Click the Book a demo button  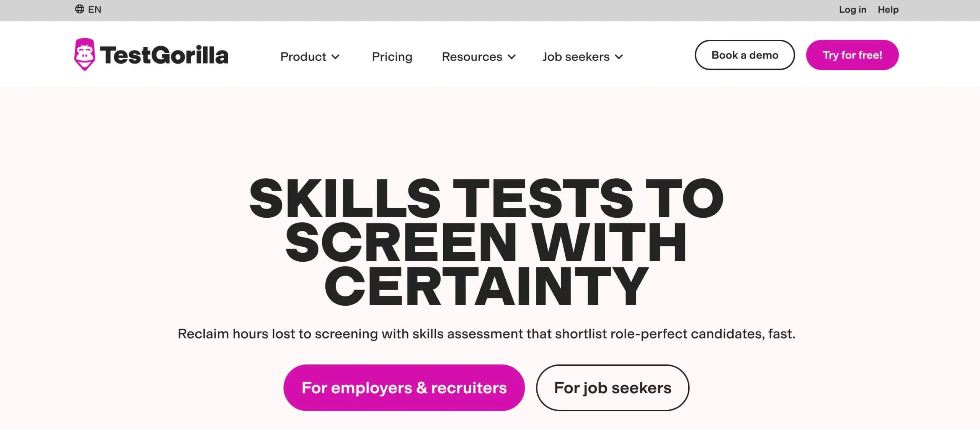pos(744,55)
